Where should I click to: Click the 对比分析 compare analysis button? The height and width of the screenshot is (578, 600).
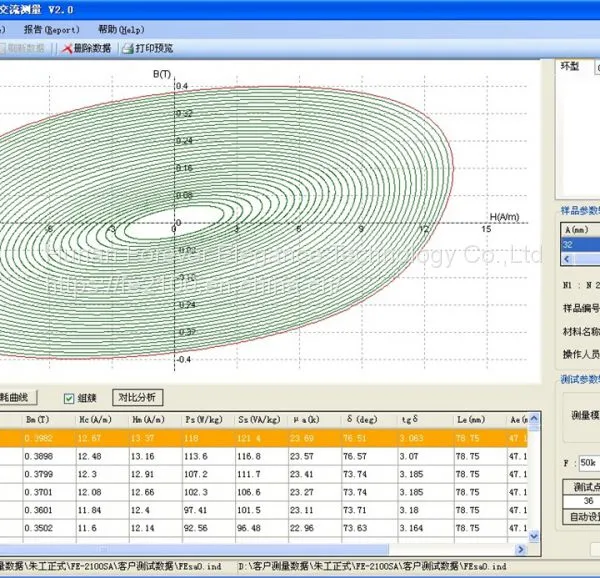tap(138, 397)
